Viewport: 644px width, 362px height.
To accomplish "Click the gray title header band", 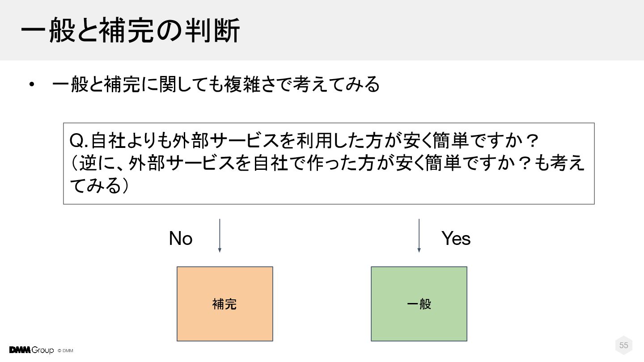I will [x=322, y=30].
